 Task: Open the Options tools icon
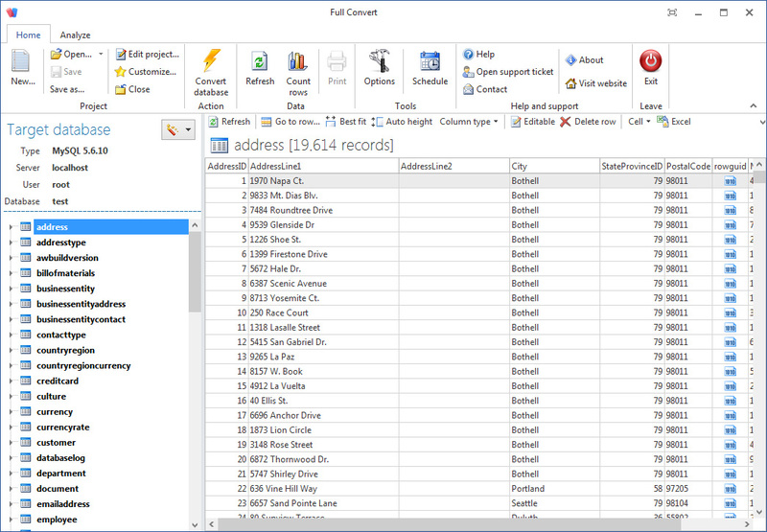click(x=379, y=63)
